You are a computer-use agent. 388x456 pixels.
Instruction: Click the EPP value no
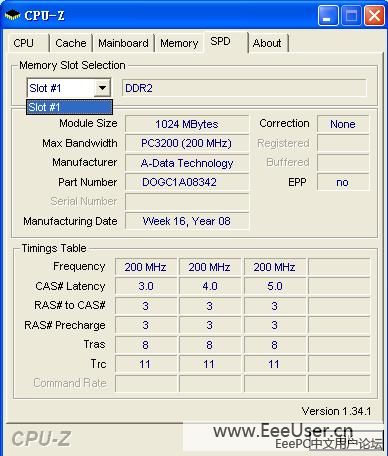(343, 182)
